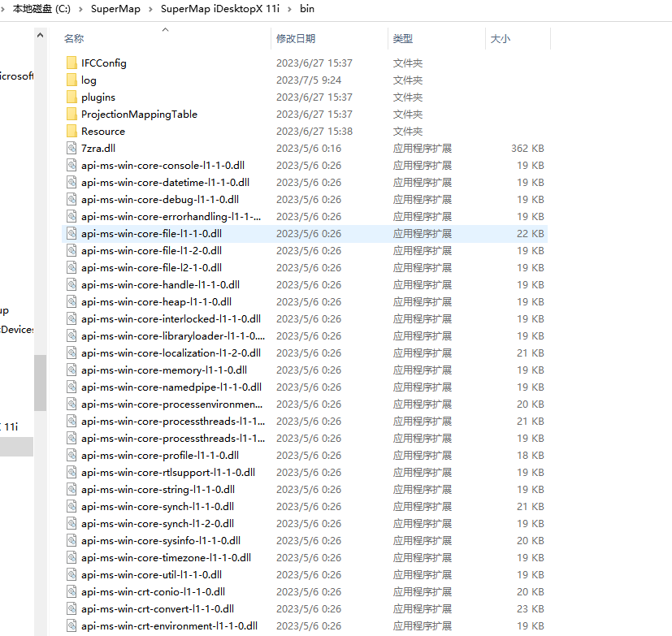Click the api-ms-win-core-profile-l1-1-0.dll file icon
Screen dimensions: 672x636
(72, 455)
